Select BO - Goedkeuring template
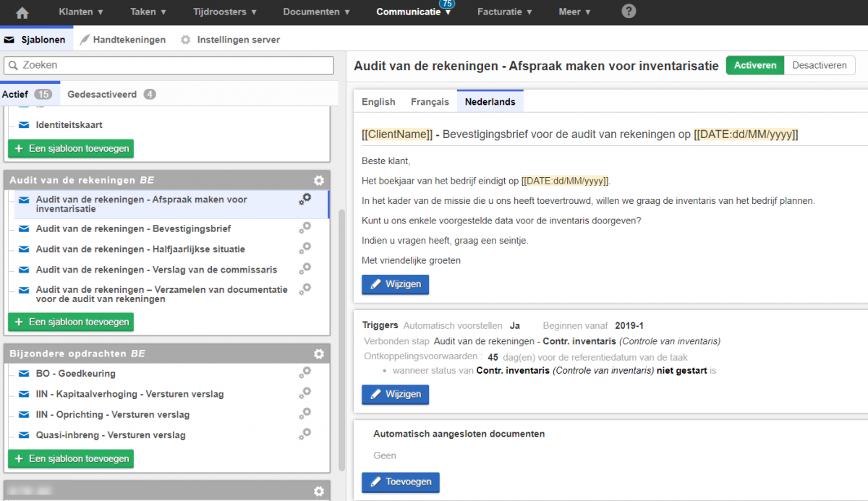 point(75,374)
